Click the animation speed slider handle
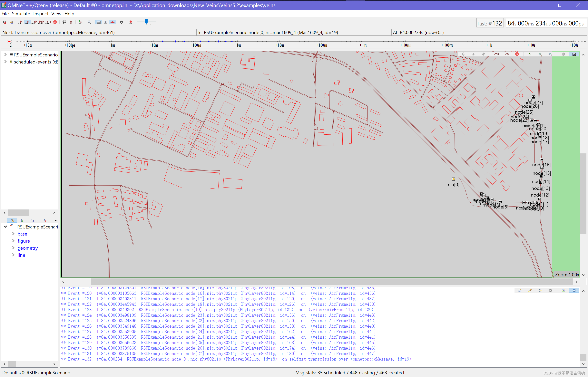 click(x=146, y=22)
